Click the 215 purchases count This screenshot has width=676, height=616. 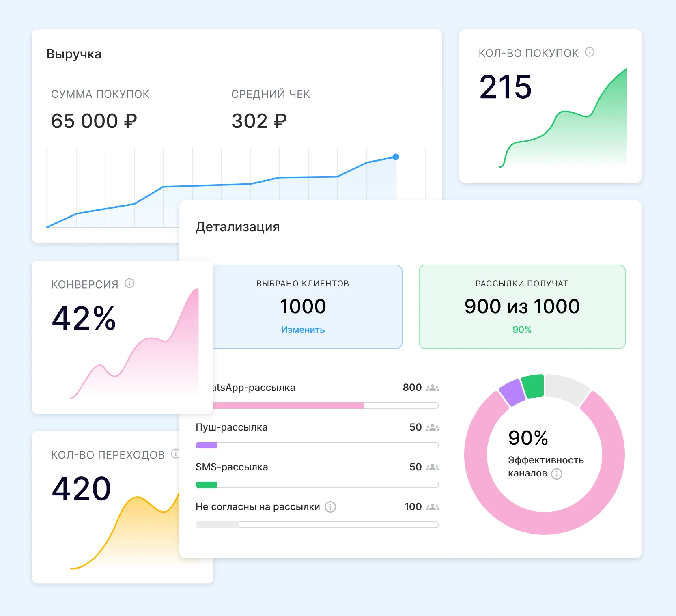pyautogui.click(x=505, y=87)
